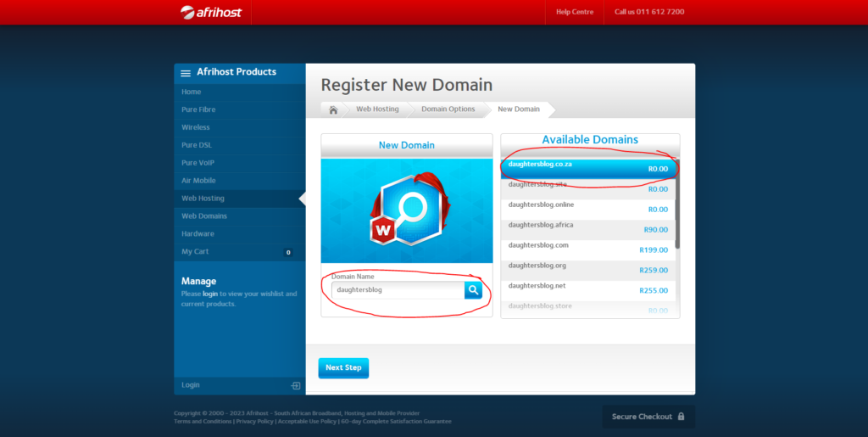Click the hamburger menu icon beside Afrihost Products

(x=186, y=73)
